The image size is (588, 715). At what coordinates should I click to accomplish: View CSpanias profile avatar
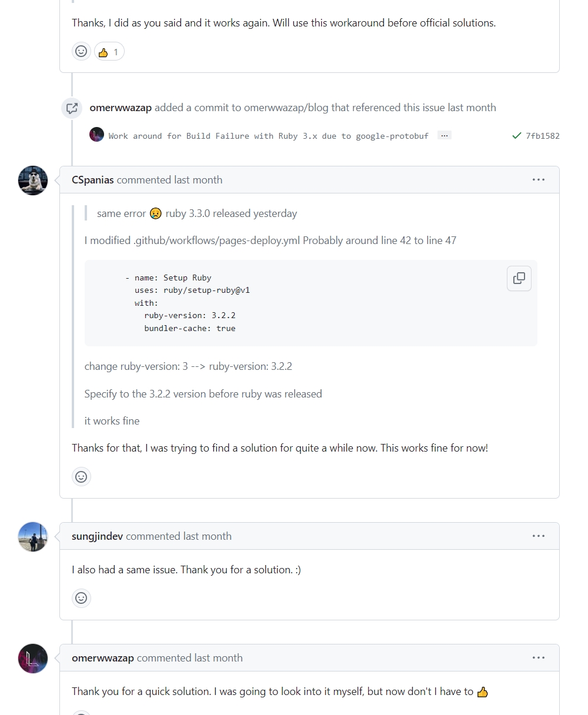33,180
